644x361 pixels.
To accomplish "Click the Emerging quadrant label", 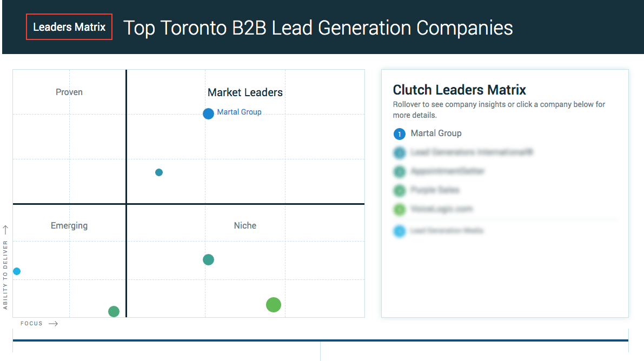I will [69, 225].
